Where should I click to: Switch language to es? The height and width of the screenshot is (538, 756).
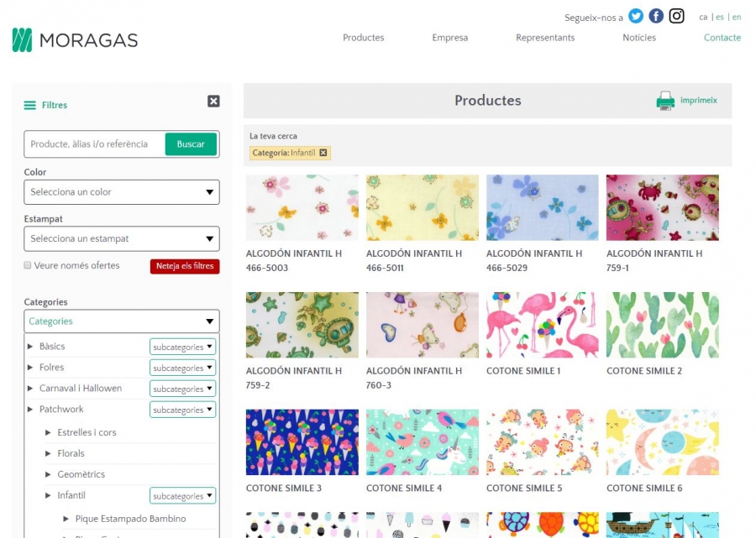click(x=720, y=18)
